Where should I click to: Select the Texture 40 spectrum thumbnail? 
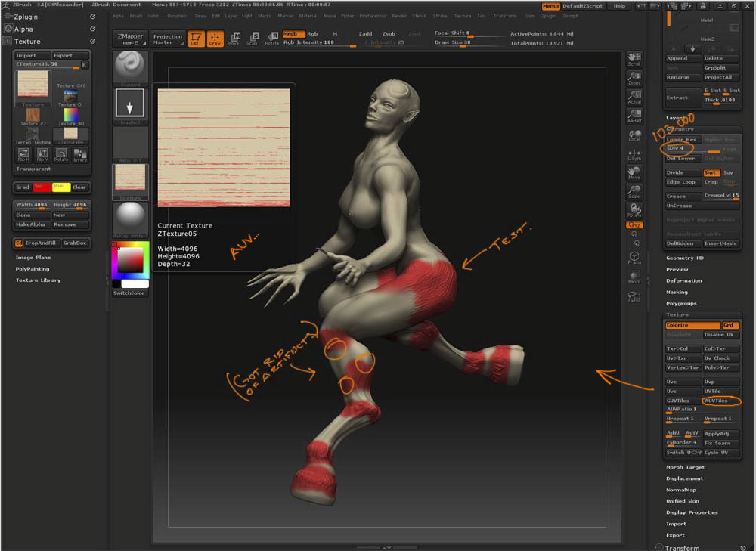70,115
